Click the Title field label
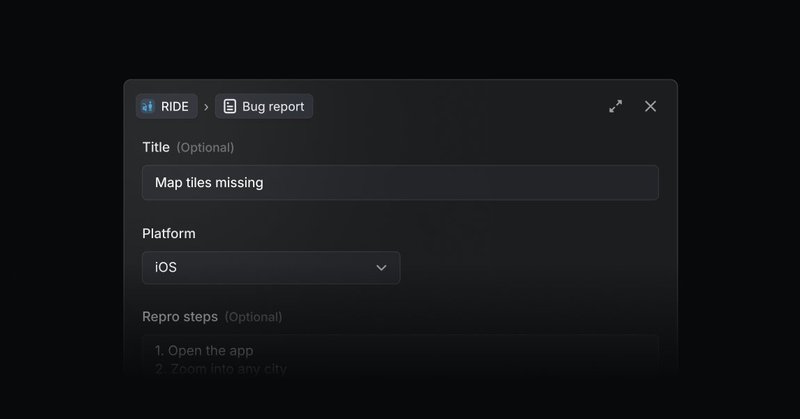This screenshot has width=800, height=419. pos(156,147)
